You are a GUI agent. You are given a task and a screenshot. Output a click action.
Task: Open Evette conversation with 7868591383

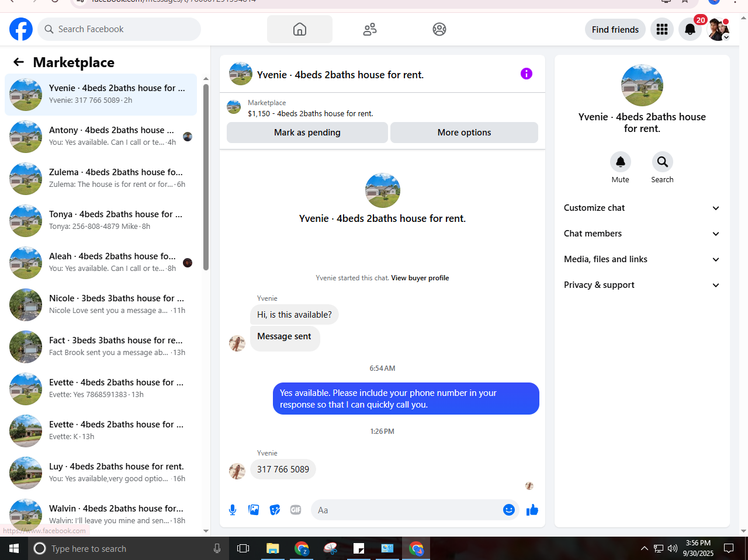pyautogui.click(x=101, y=389)
